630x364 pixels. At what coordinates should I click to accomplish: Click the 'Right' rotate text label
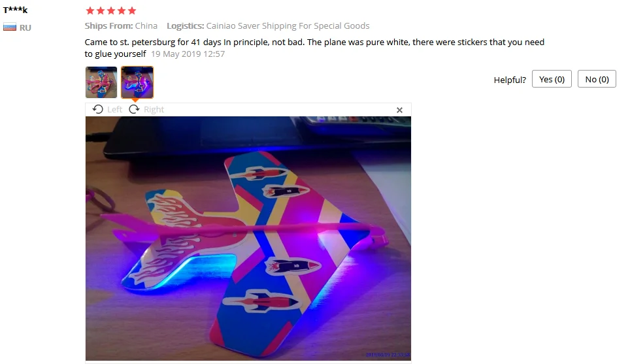point(154,109)
